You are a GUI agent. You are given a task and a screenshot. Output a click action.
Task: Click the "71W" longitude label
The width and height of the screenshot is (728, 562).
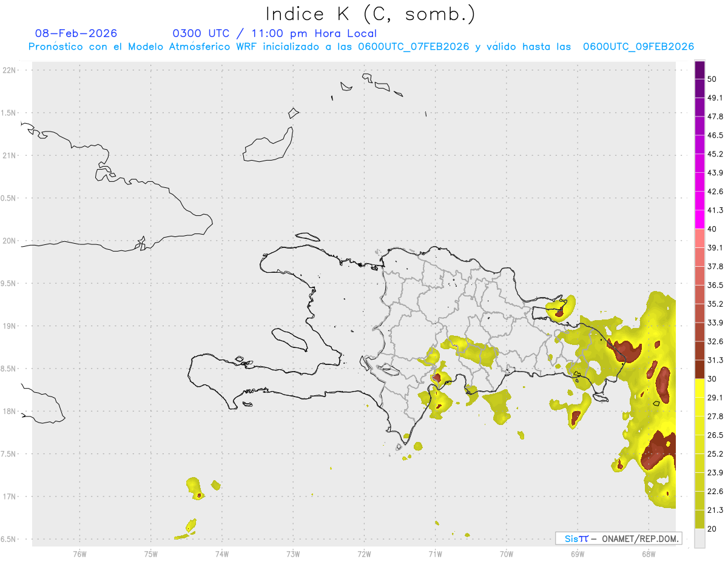[x=435, y=554]
